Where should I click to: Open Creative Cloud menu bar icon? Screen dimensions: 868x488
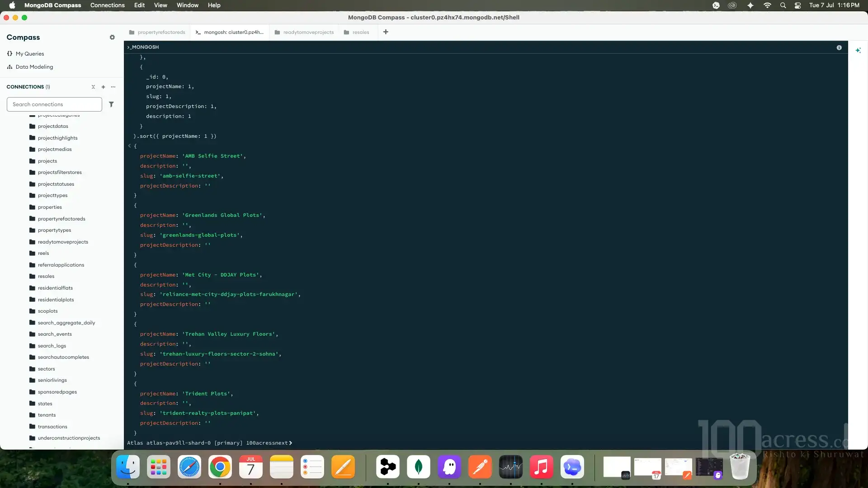pyautogui.click(x=732, y=5)
